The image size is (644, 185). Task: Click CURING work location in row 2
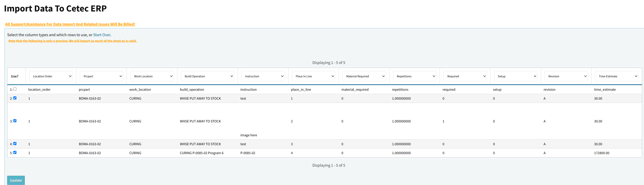pyautogui.click(x=135, y=99)
